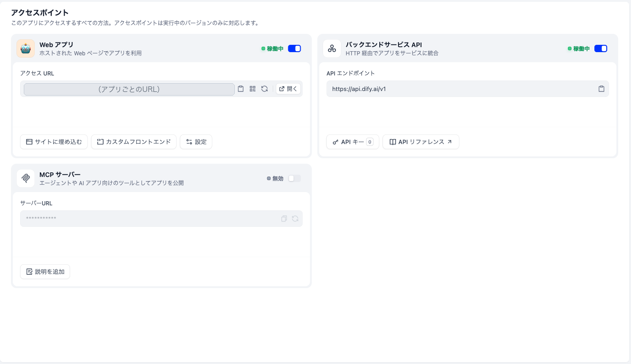The height and width of the screenshot is (364, 631).
Task: Toggle the Web アプリ switch off
Action: tap(295, 48)
